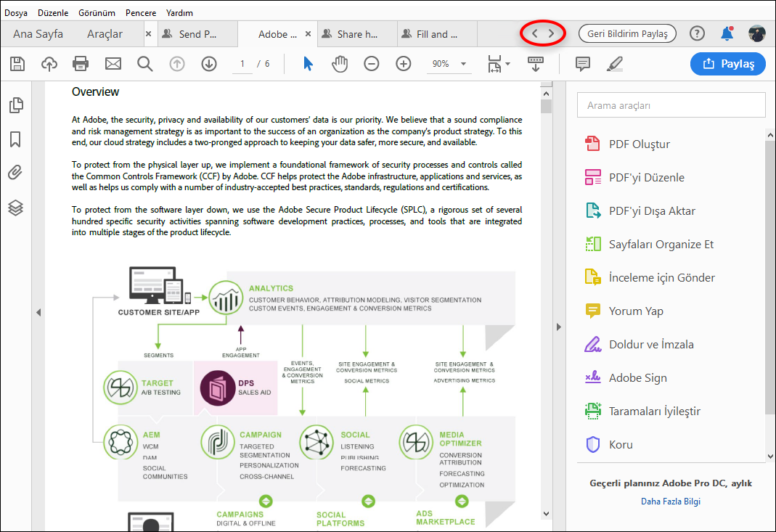Open the zoom level dropdown
Screen dimensions: 776x532
point(464,64)
